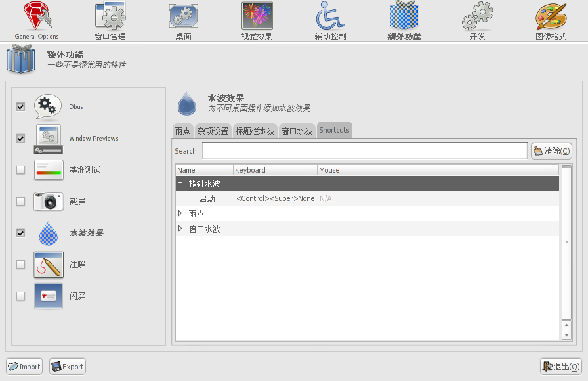Select the 启动 row name

pos(207,199)
